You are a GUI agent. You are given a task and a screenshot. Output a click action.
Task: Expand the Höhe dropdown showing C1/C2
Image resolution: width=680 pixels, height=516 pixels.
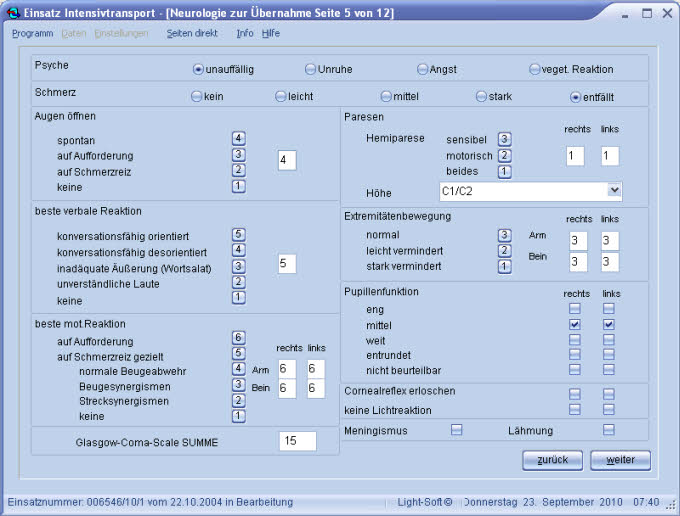pos(614,190)
